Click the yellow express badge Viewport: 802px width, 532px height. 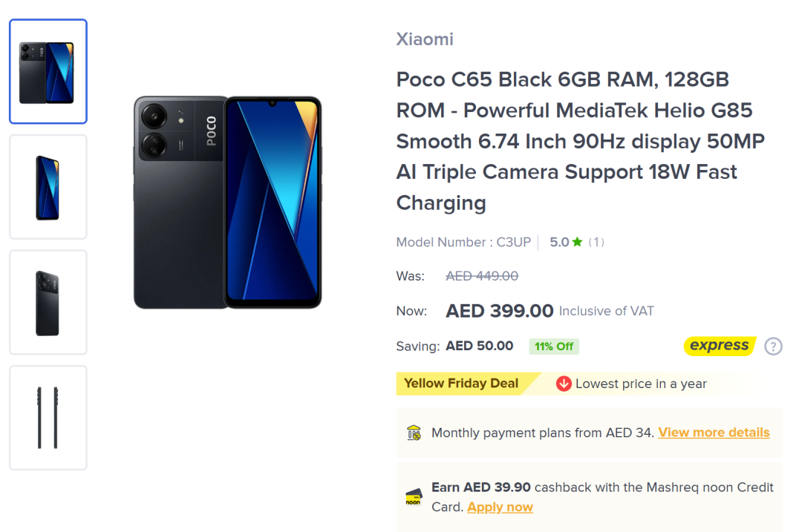[x=719, y=346]
